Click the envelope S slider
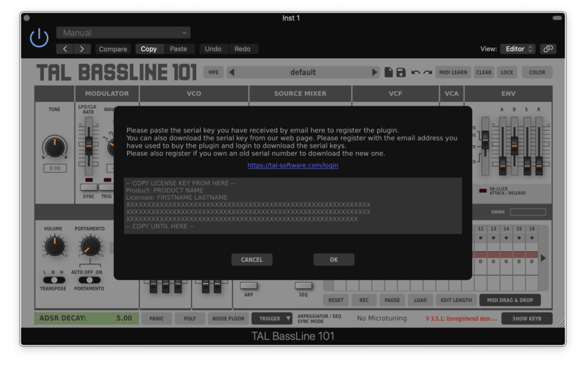The height and width of the screenshot is (385, 588). [527, 146]
